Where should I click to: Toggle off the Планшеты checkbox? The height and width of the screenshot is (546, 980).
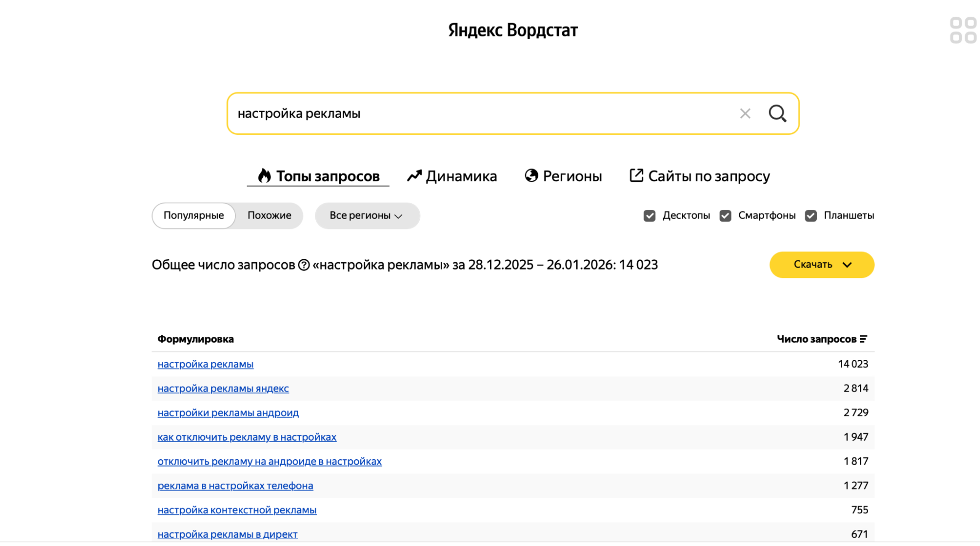tap(810, 215)
